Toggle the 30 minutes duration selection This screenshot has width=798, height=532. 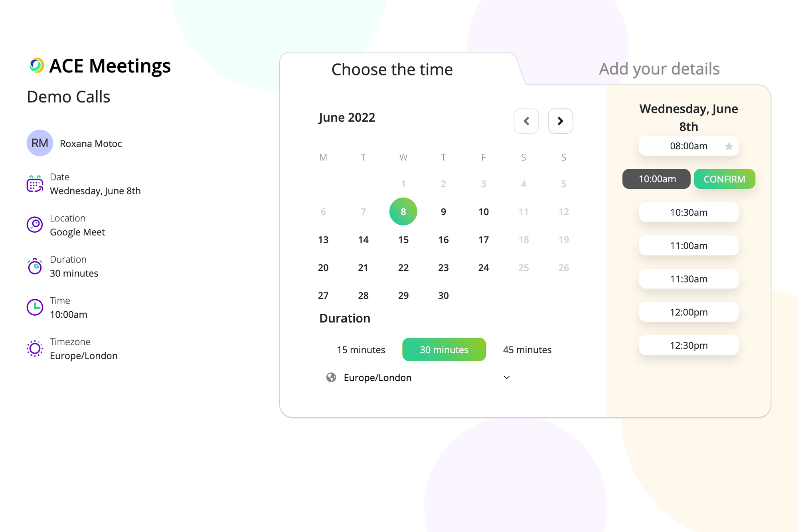(x=444, y=349)
